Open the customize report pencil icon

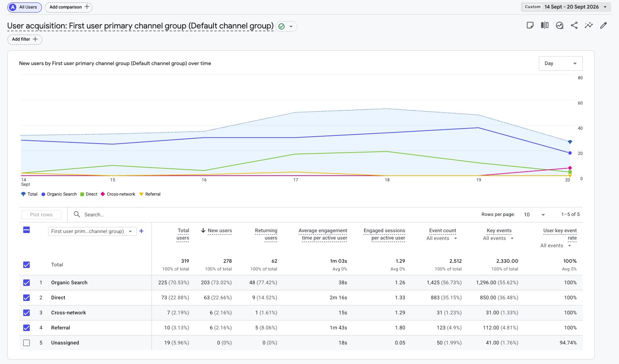point(604,26)
